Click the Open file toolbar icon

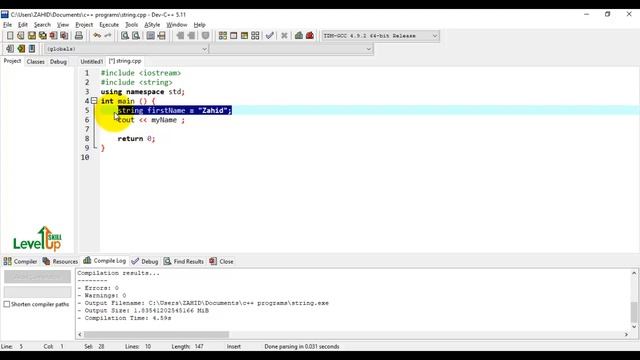pyautogui.click(x=21, y=36)
